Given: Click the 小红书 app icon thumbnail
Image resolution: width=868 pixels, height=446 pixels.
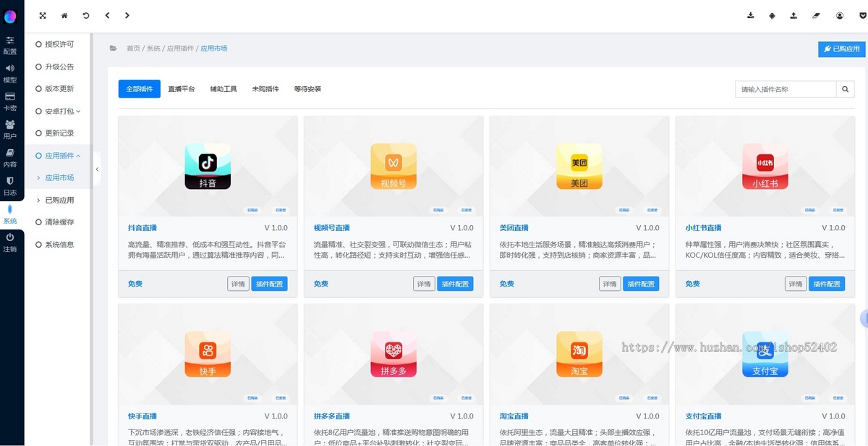Looking at the screenshot, I should click(765, 167).
